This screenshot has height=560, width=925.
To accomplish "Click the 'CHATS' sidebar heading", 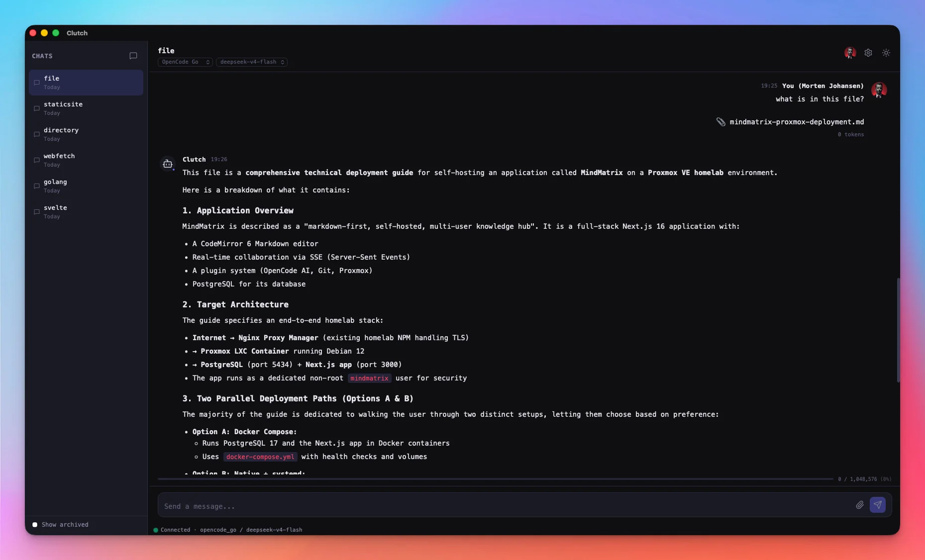I will point(42,56).
